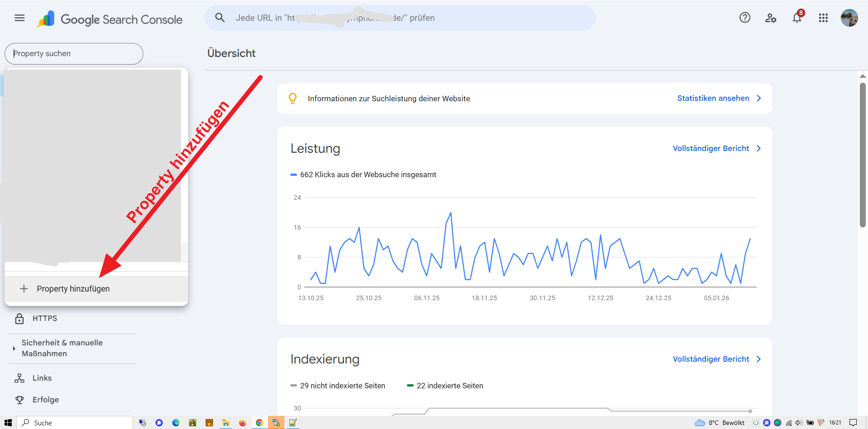868x429 pixels.
Task: Open the notifications bell
Action: point(797,18)
